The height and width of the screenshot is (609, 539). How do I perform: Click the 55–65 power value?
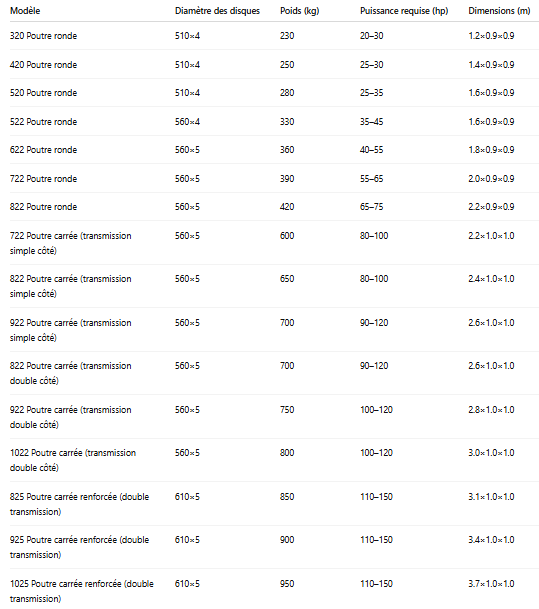tap(371, 179)
